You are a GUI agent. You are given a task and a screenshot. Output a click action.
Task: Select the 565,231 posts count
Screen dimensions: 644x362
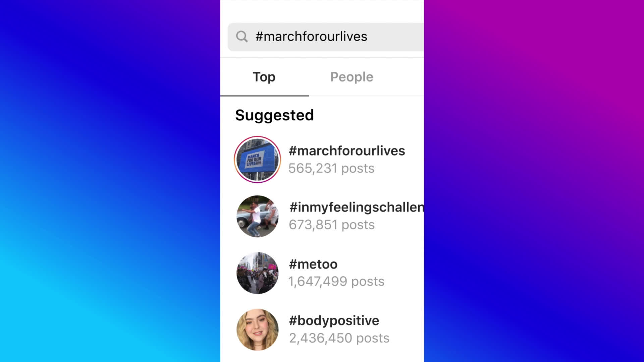click(331, 168)
